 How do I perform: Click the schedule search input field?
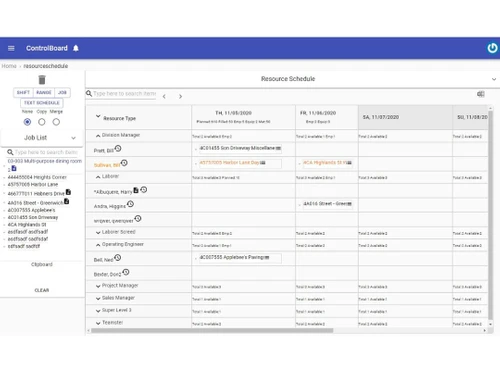124,94
